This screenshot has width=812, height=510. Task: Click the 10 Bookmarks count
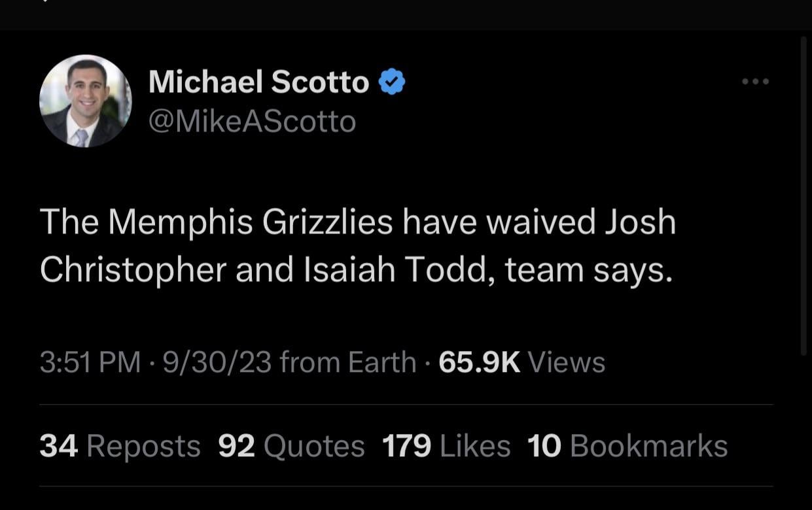tap(627, 446)
